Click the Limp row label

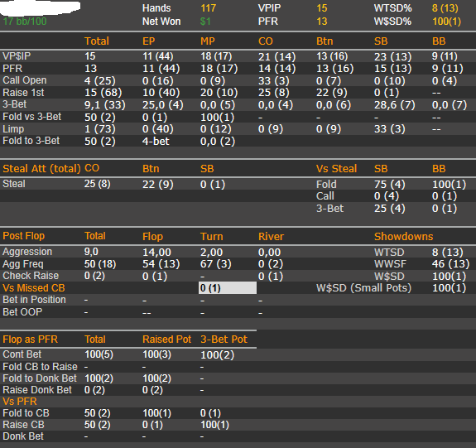[x=13, y=129]
